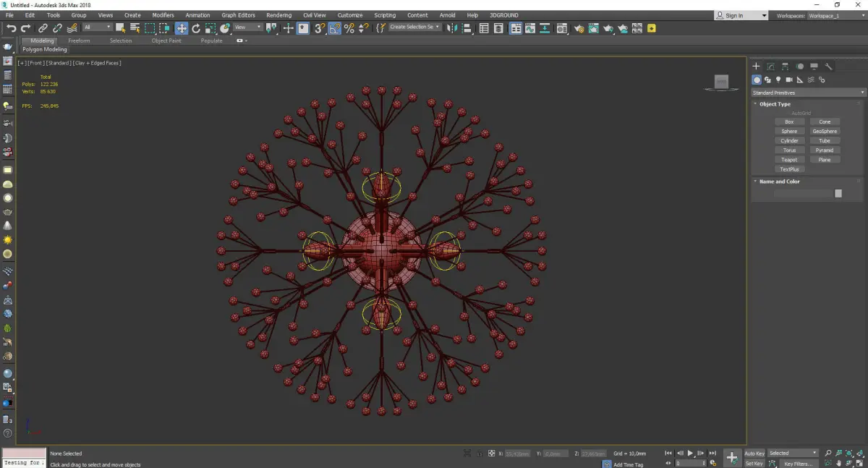Click the Redo arrow in main toolbar
868x468 pixels.
click(x=25, y=28)
